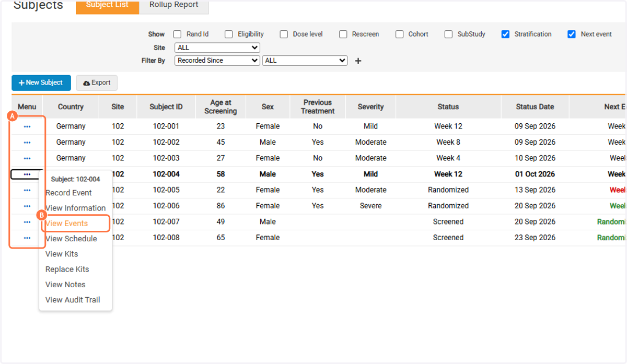Click the Week 8 status cell
The image size is (627, 364).
pos(448,142)
